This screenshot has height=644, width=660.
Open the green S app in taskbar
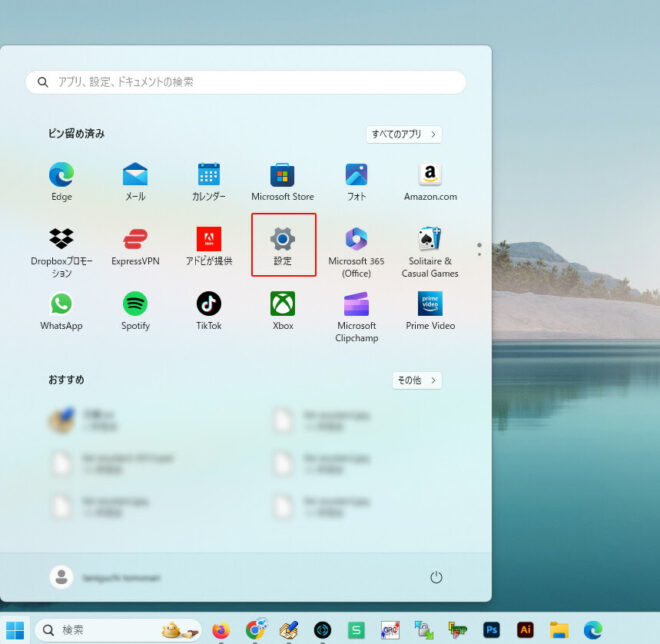[x=356, y=630]
